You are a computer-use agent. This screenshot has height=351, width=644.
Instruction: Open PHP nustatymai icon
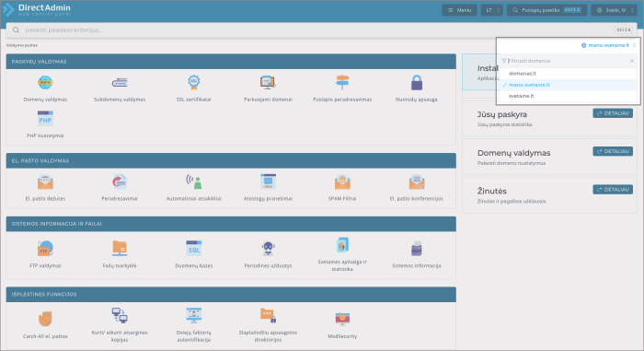coord(45,119)
